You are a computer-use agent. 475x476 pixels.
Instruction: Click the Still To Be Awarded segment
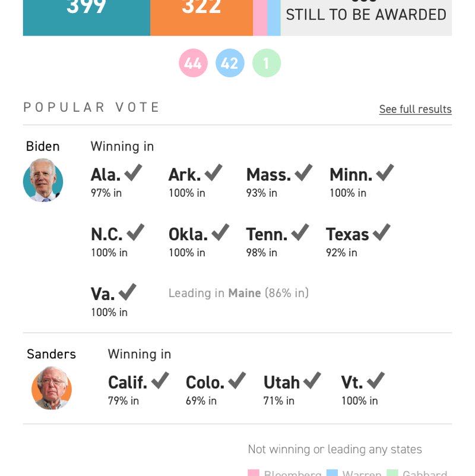point(366,15)
